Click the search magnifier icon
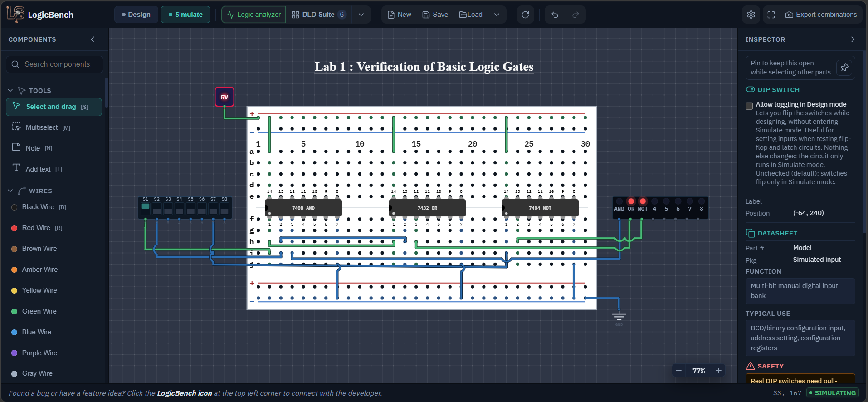This screenshot has height=402, width=868. [15, 64]
